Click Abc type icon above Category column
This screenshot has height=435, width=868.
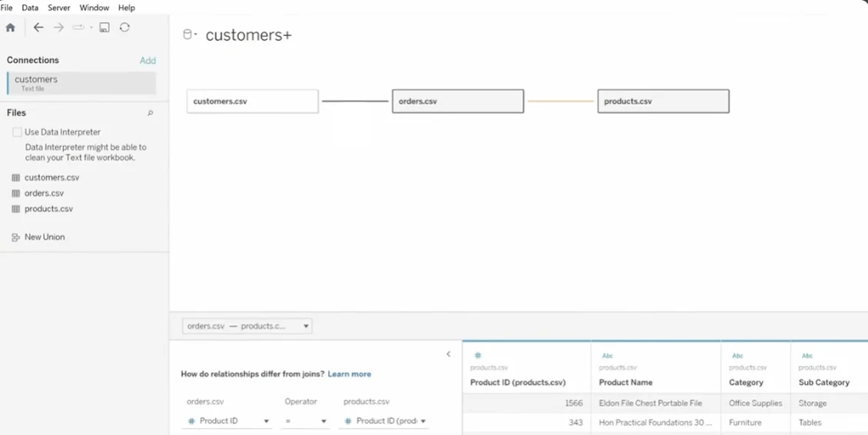click(x=737, y=356)
